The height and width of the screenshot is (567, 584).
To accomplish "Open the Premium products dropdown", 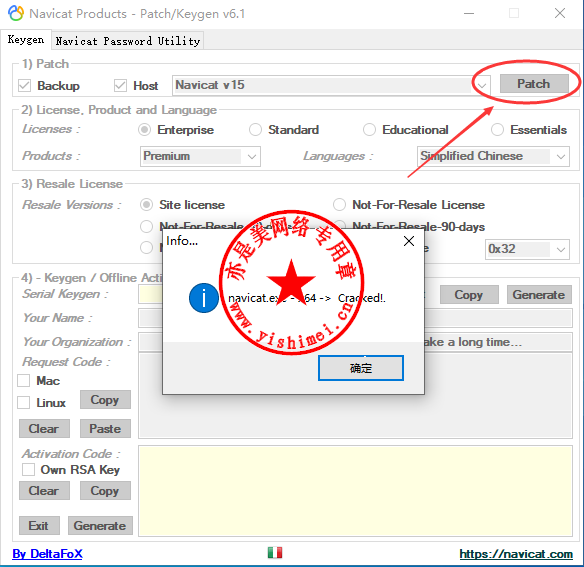I will click(x=200, y=156).
